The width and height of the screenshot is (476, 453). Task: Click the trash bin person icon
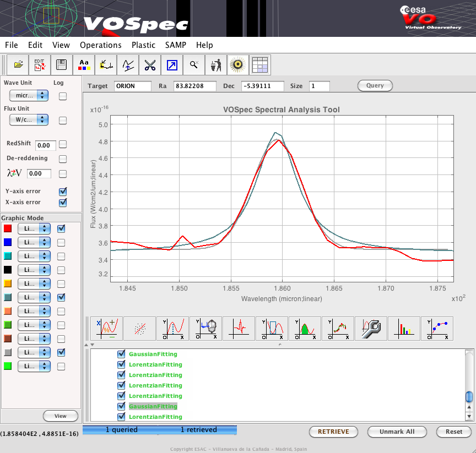[216, 65]
